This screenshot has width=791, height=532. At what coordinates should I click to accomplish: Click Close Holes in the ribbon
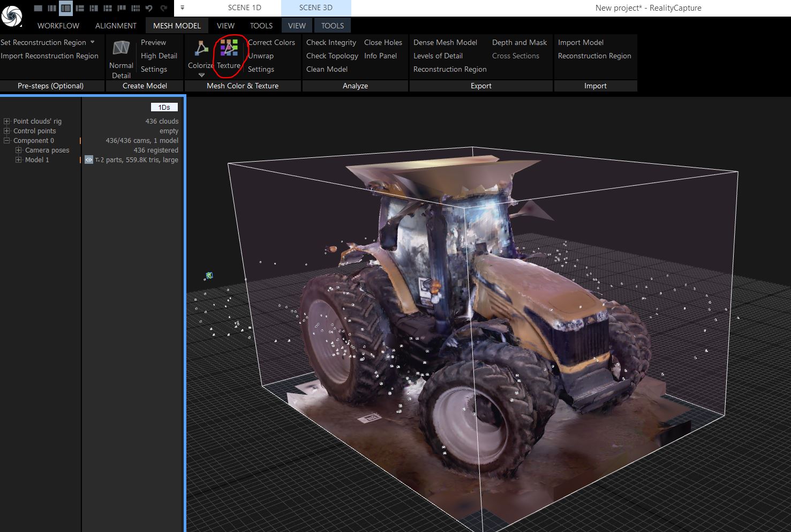[383, 42]
